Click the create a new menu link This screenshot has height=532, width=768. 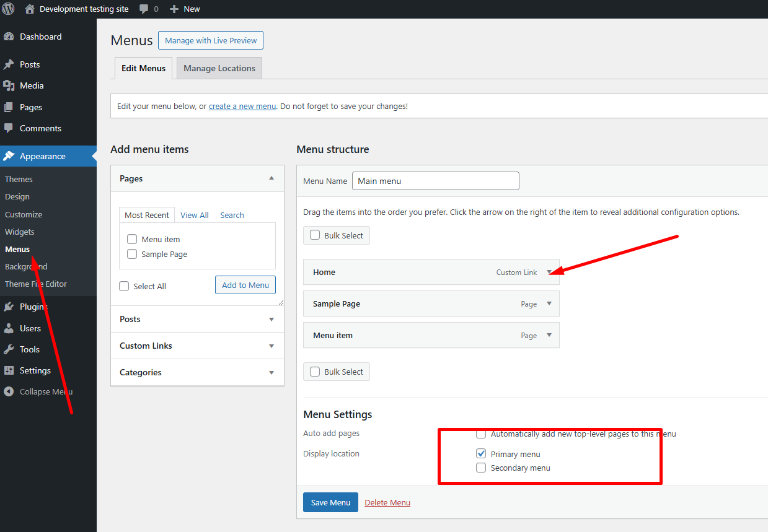242,106
